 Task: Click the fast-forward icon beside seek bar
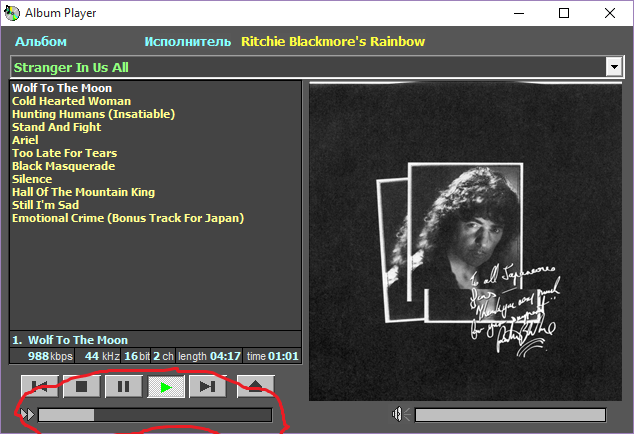tap(27, 415)
